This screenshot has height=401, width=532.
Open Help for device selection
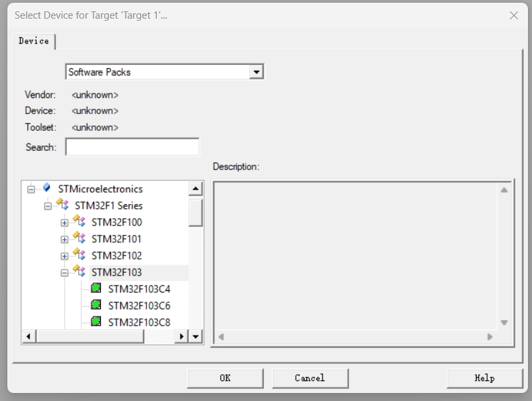(485, 378)
